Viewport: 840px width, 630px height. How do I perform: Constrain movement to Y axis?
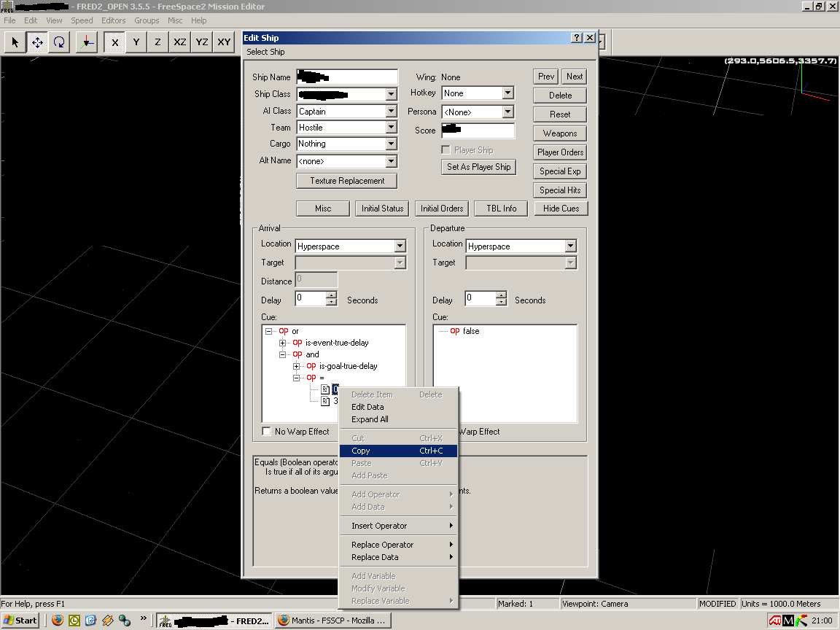point(136,42)
